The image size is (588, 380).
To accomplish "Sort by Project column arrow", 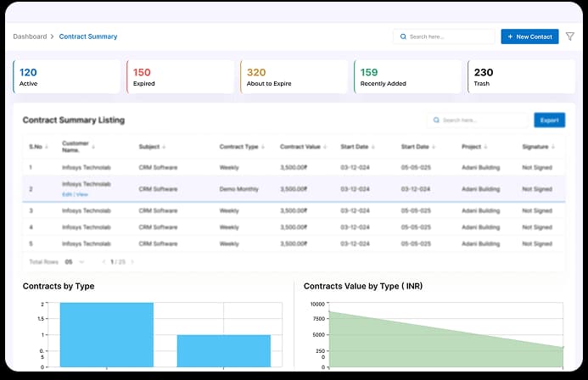I will point(487,147).
